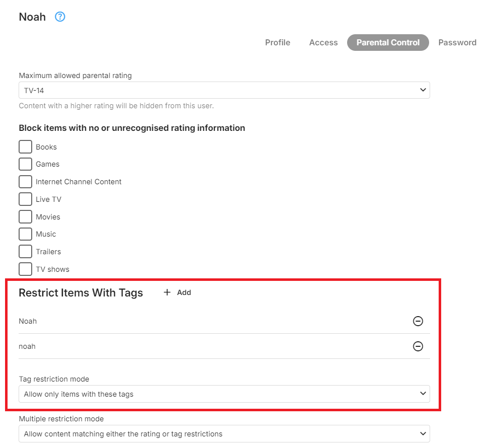Go to the Password tab
This screenshot has width=494, height=448.
pyautogui.click(x=457, y=43)
